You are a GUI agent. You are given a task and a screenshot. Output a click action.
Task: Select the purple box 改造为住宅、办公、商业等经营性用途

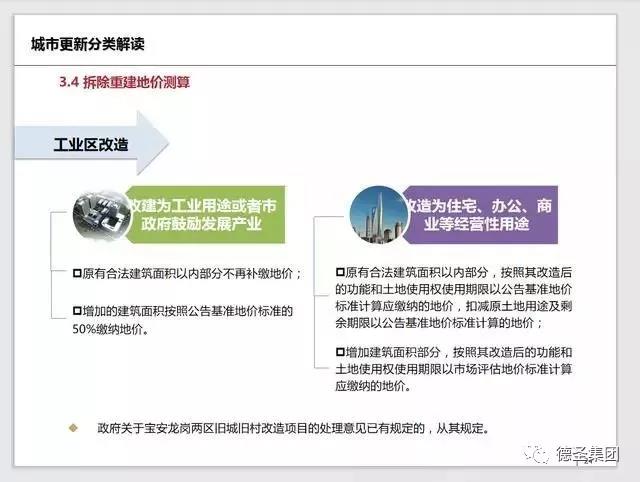pyautogui.click(x=480, y=215)
